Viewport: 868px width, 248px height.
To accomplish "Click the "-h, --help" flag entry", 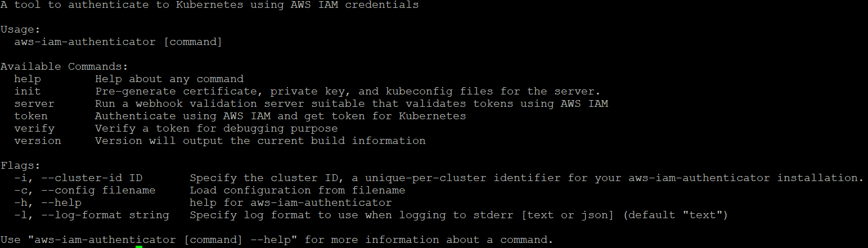I will tap(48, 202).
